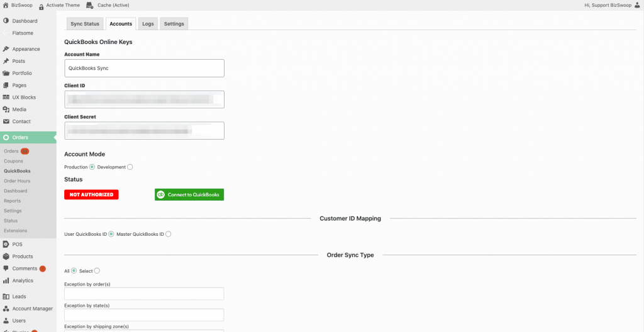The width and height of the screenshot is (644, 332).
Task: Click the Orders circle icon
Action: pyautogui.click(x=6, y=137)
